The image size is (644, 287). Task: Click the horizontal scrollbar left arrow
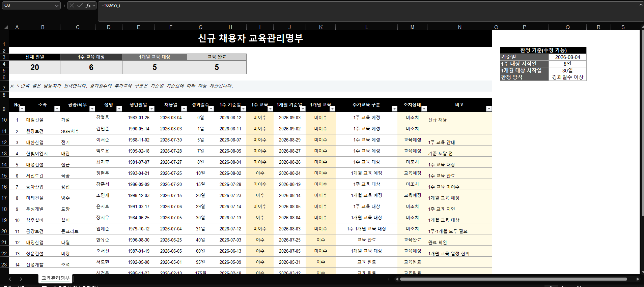point(397,279)
